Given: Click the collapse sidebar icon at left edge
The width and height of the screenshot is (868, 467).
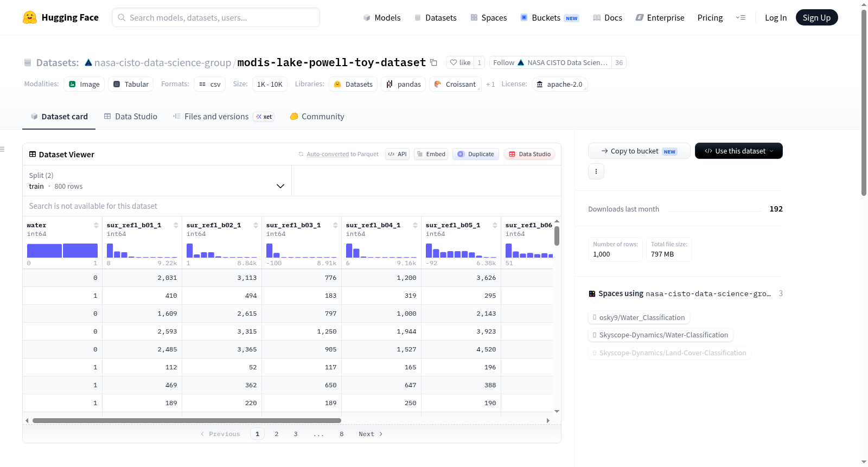Looking at the screenshot, I should coord(3,149).
